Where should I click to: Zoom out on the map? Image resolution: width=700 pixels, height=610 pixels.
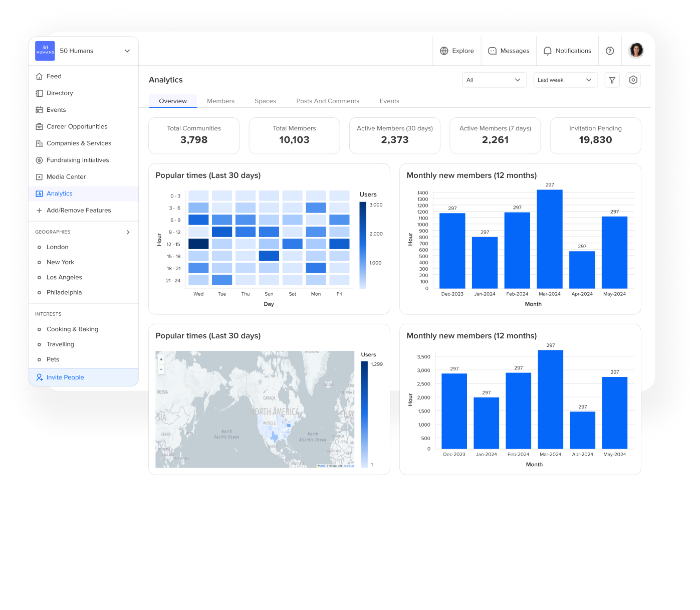coord(161,369)
